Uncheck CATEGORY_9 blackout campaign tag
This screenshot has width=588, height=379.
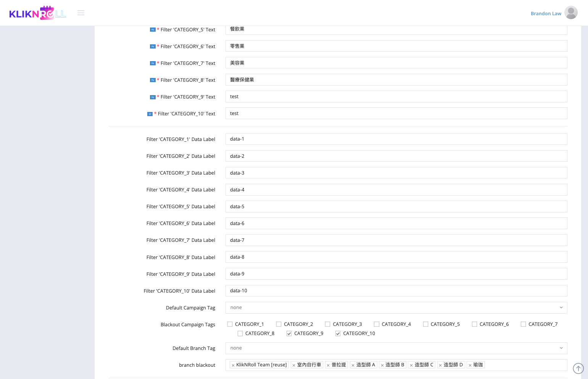[289, 334]
